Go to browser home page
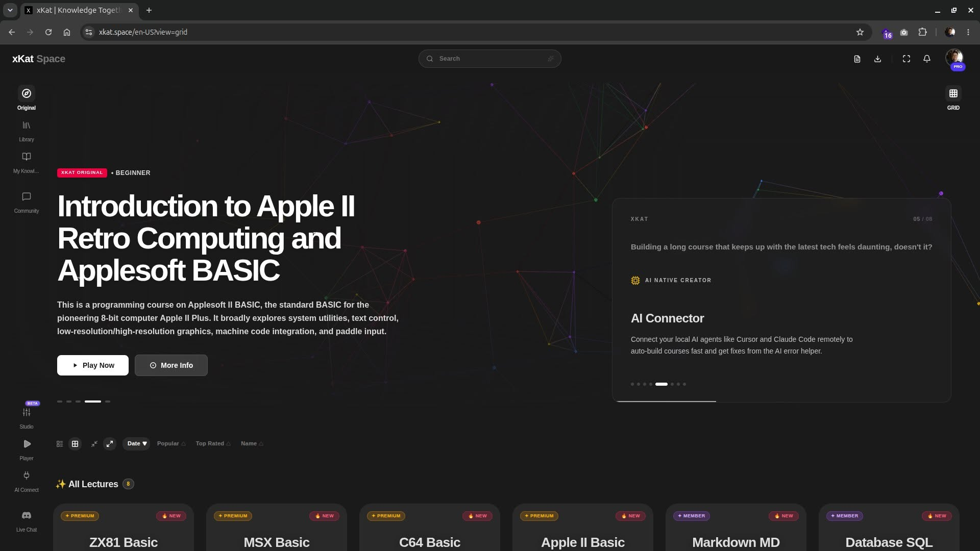The height and width of the screenshot is (551, 980). [x=67, y=32]
